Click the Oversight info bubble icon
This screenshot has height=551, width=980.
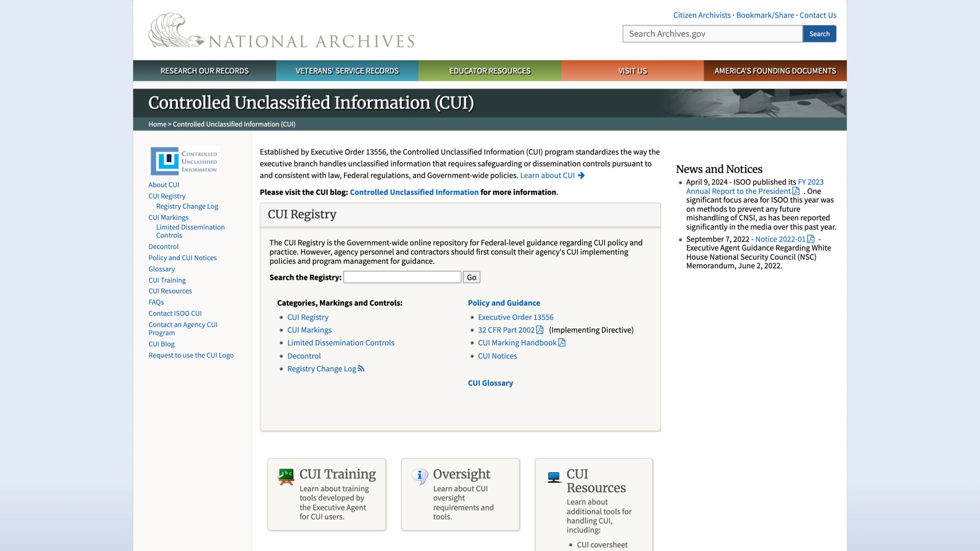click(420, 475)
